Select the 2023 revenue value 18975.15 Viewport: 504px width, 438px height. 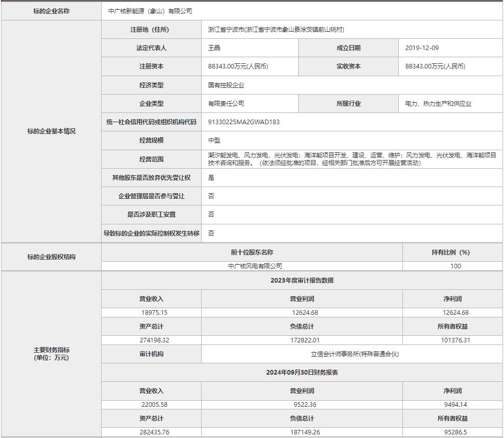154,312
